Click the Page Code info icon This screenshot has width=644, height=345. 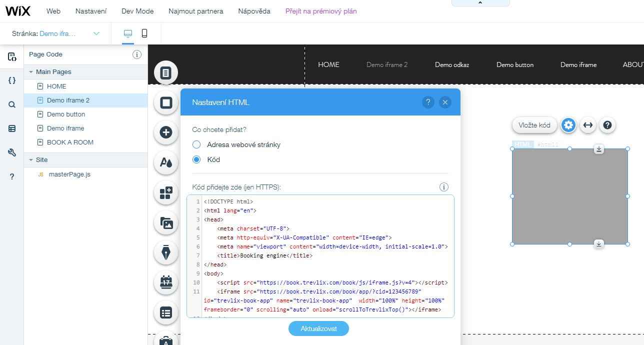coord(137,54)
